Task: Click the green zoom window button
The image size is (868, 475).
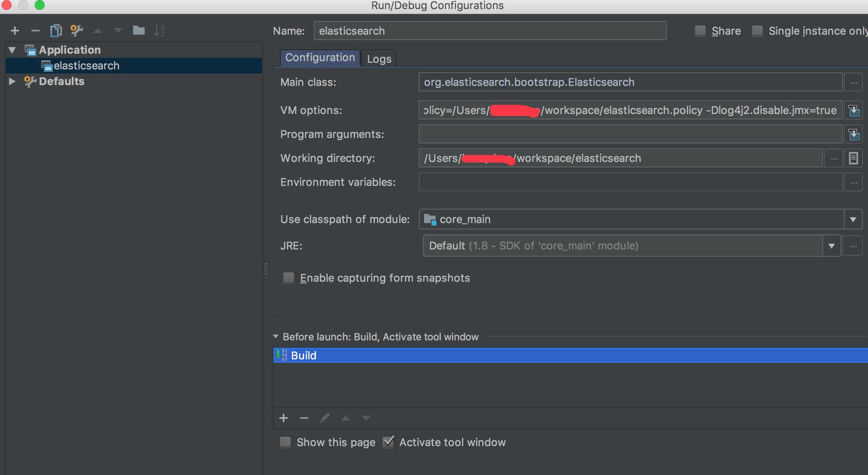Action: (x=39, y=5)
